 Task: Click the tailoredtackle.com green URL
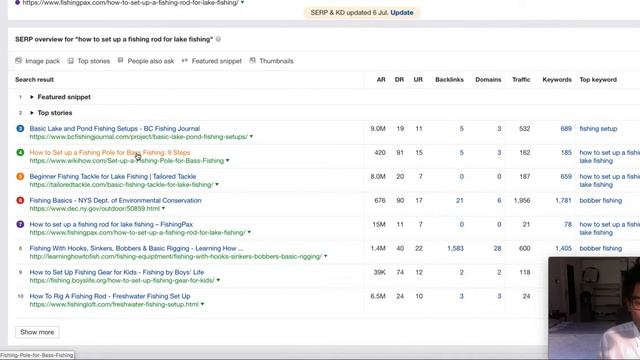click(x=121, y=184)
